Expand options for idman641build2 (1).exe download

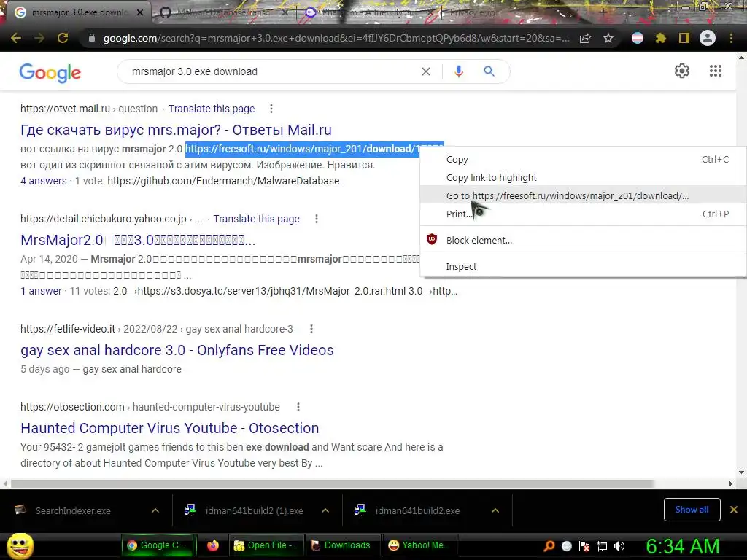coord(325,510)
